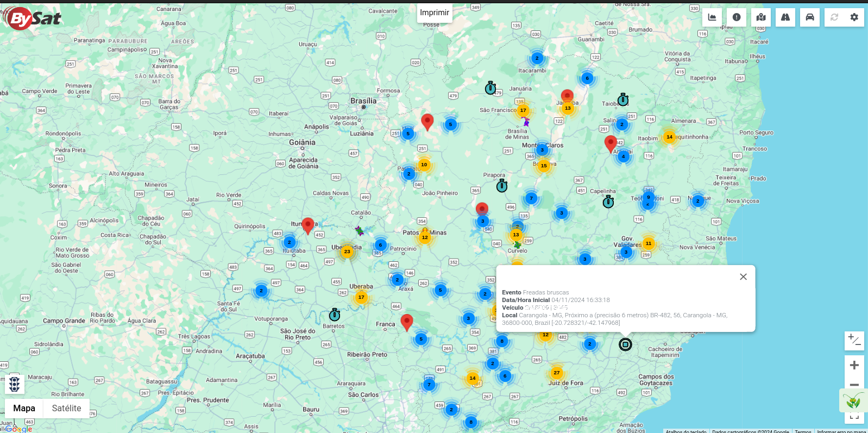Click the green mantis bug icon
The width and height of the screenshot is (868, 433).
pyautogui.click(x=853, y=401)
